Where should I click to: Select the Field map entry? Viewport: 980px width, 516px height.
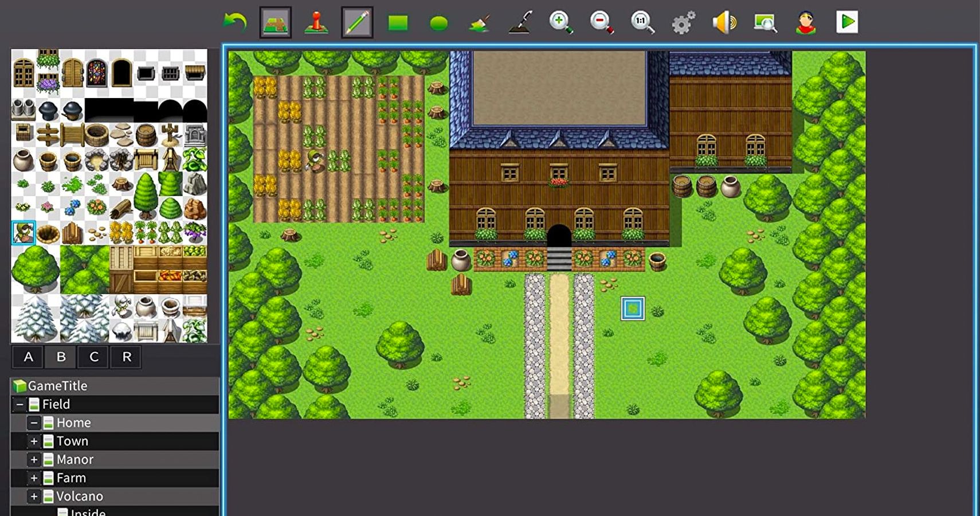[56, 404]
